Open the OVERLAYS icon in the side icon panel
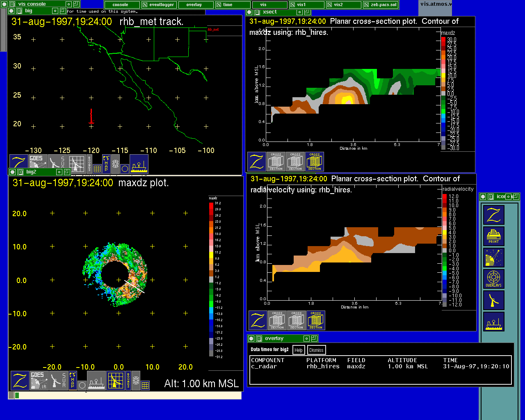 493,279
